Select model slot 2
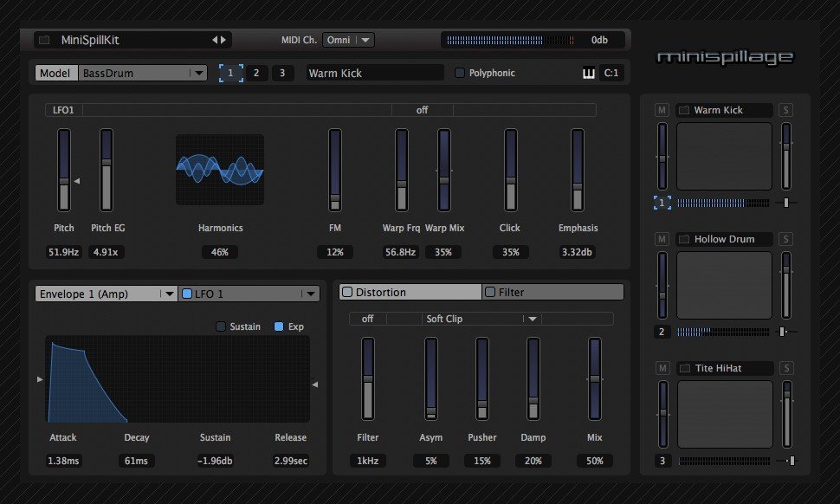 click(x=256, y=73)
